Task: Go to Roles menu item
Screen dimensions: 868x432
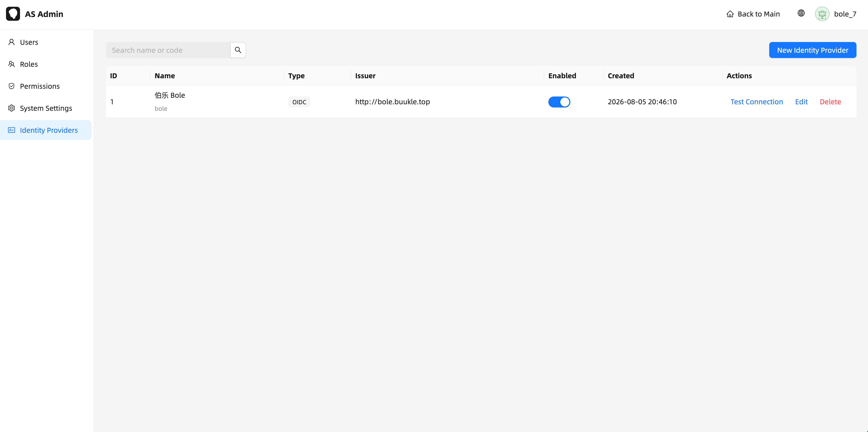Action: tap(46, 64)
